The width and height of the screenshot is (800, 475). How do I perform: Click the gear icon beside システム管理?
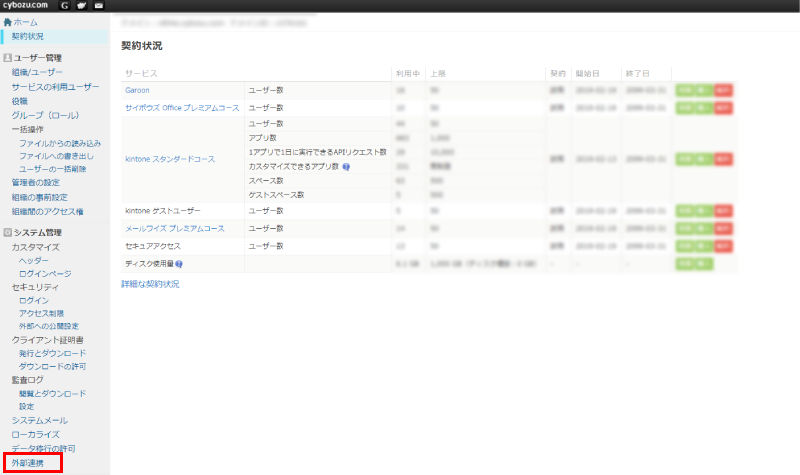click(8, 233)
